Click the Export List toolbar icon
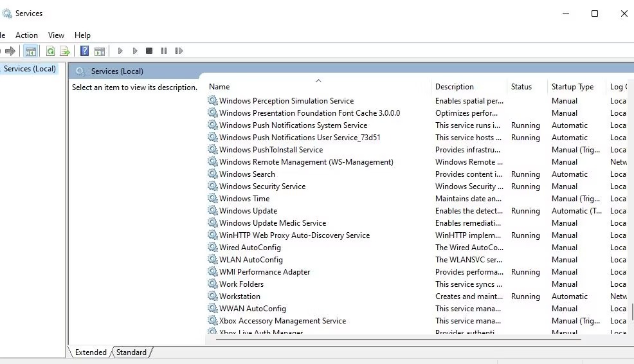This screenshot has width=634, height=364. point(65,51)
